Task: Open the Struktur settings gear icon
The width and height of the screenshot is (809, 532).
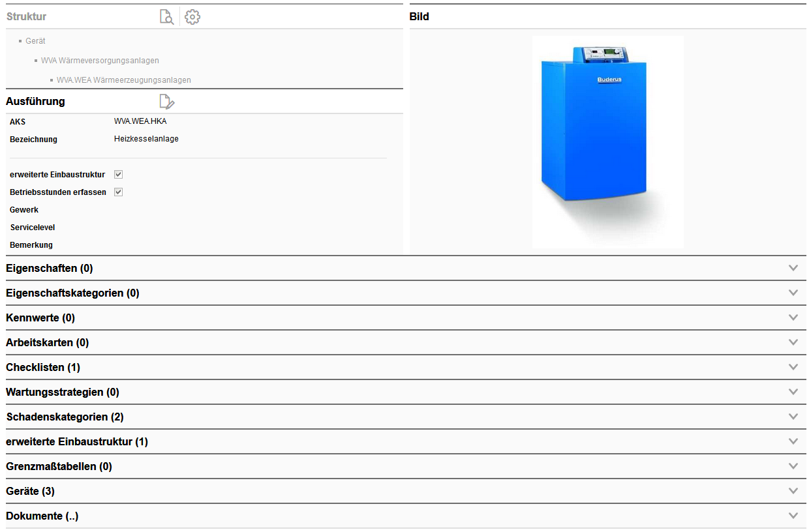Action: [x=192, y=17]
